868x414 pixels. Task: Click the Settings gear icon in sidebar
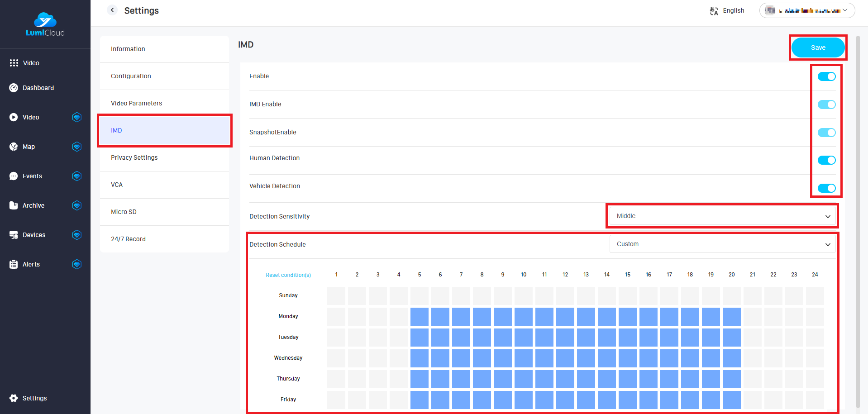[14, 398]
